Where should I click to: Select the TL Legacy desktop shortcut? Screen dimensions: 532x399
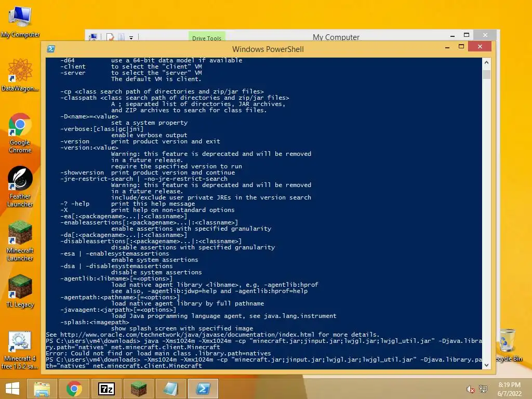[x=20, y=291]
